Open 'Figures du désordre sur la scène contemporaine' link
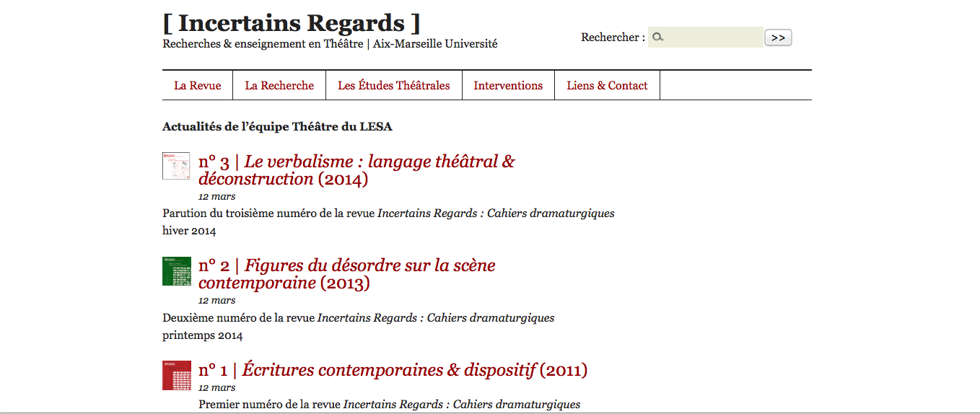This screenshot has width=980, height=414. (x=346, y=274)
